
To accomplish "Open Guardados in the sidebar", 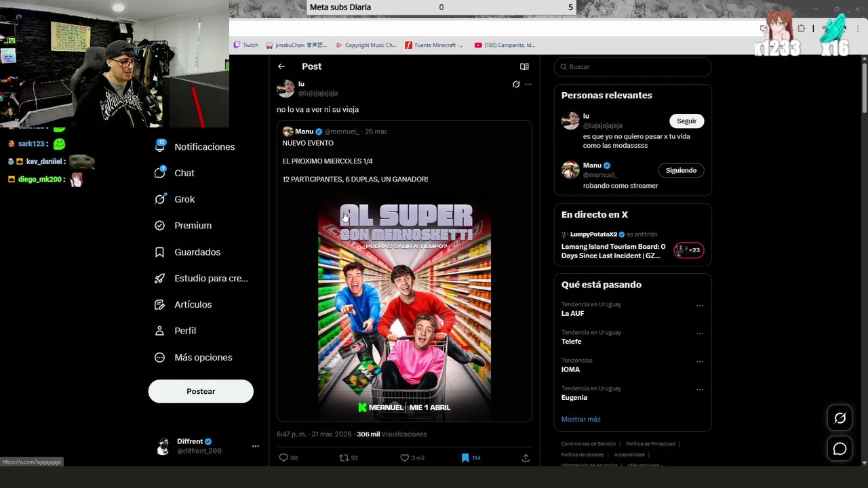I will [187, 252].
